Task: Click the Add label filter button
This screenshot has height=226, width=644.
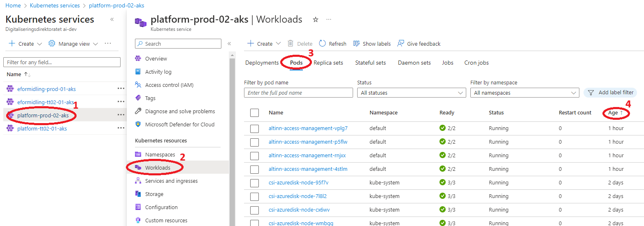Action: pos(610,93)
